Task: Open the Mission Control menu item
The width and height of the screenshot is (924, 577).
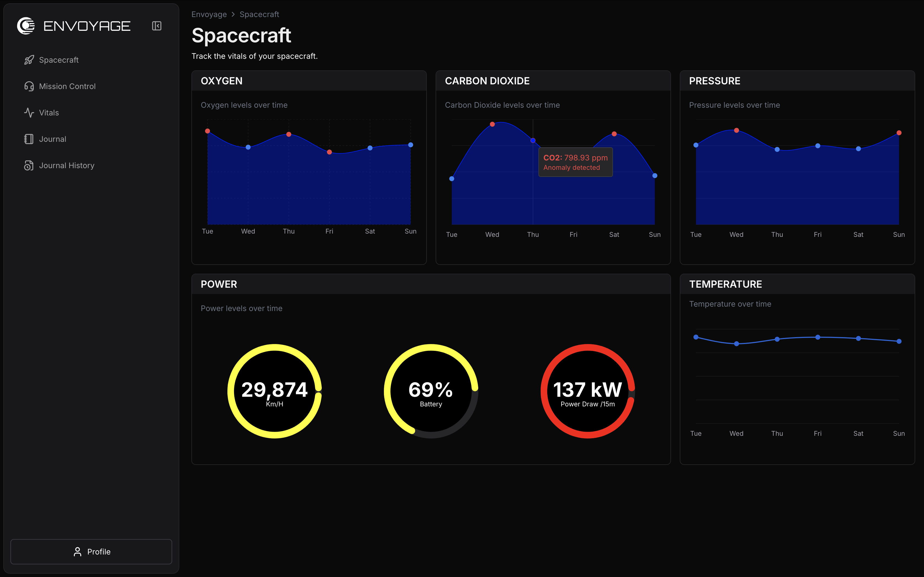Action: [x=67, y=86]
